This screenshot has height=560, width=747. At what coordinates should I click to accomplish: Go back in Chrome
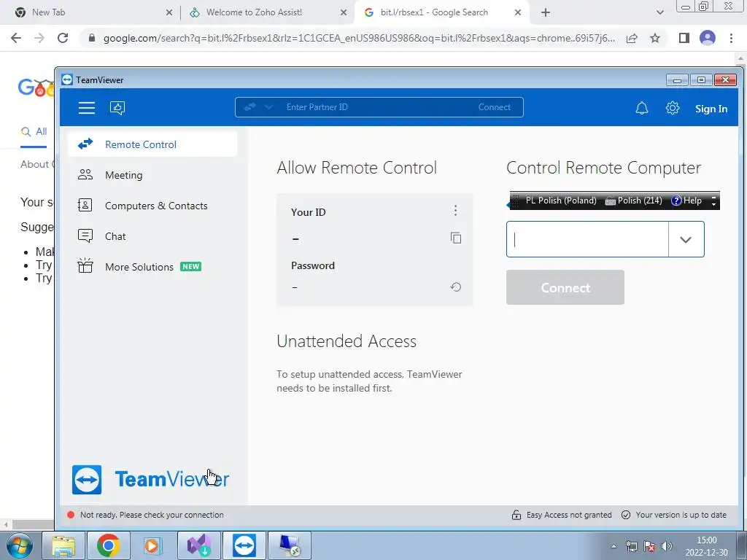click(16, 38)
